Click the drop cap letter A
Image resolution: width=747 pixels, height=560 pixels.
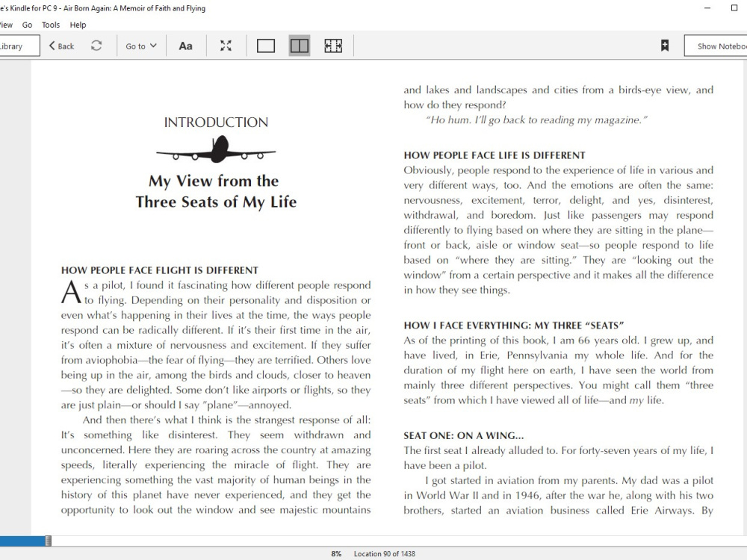(x=71, y=292)
